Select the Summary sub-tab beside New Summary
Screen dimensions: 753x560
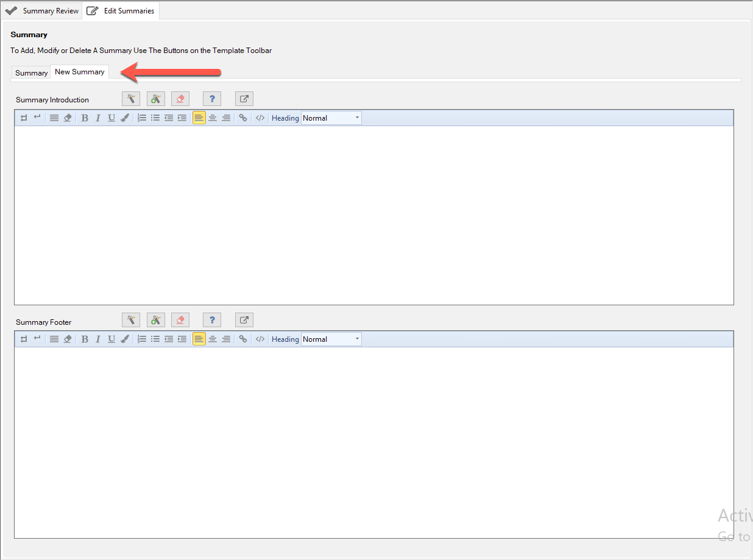coord(31,73)
